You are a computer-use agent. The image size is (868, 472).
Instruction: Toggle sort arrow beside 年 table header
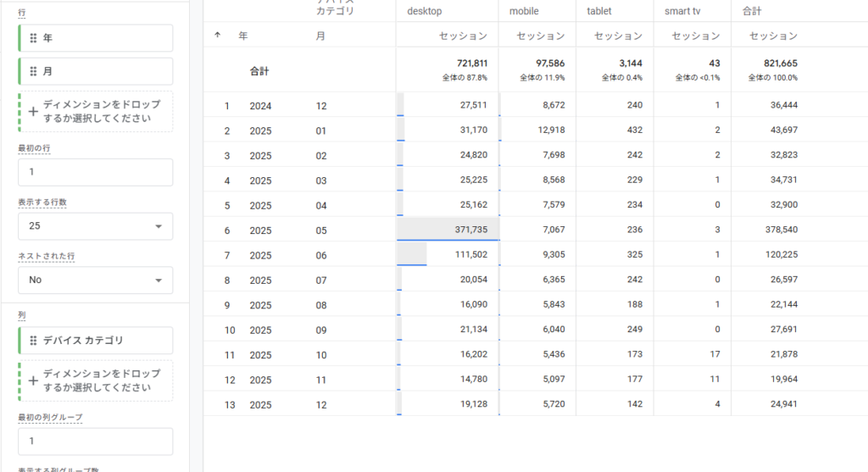pyautogui.click(x=218, y=36)
